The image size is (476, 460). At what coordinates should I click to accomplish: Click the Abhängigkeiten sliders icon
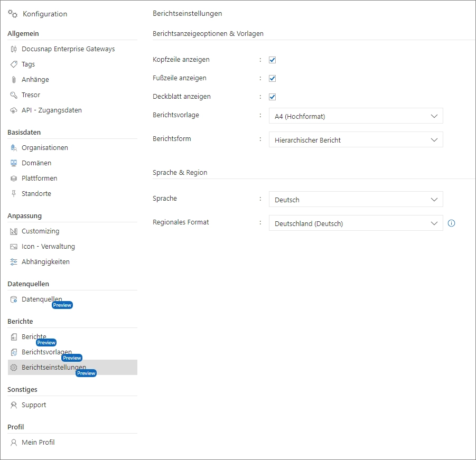click(x=14, y=262)
